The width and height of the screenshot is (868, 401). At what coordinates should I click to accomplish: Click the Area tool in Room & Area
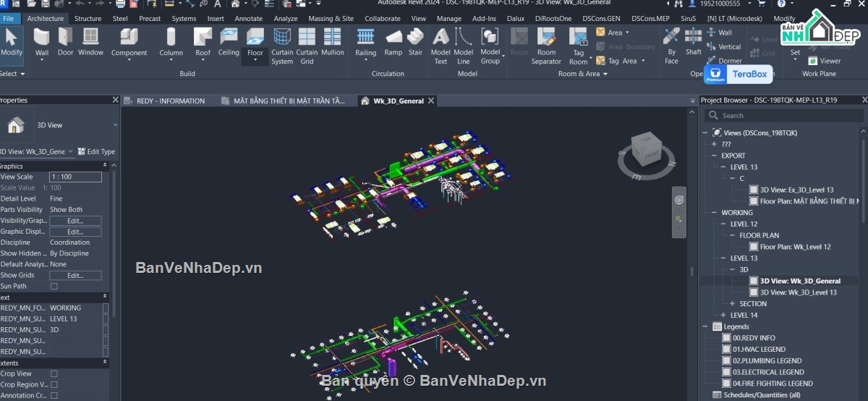pos(613,33)
